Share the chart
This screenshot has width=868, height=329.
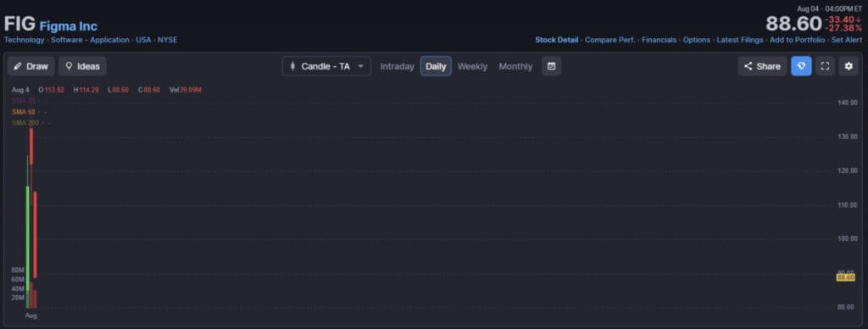point(762,66)
